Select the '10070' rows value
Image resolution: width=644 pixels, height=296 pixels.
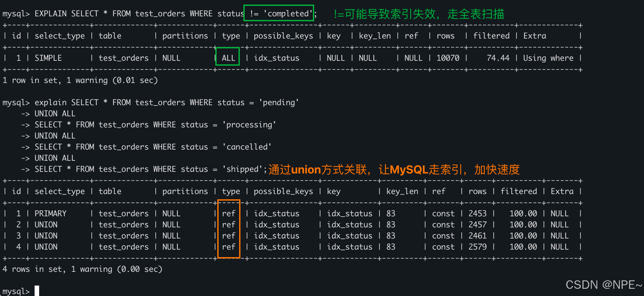[x=448, y=58]
